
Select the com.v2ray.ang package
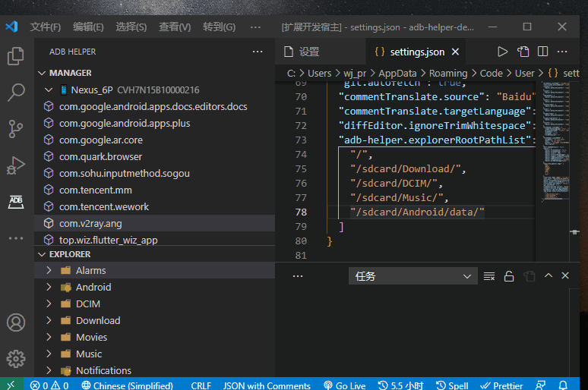coord(154,224)
